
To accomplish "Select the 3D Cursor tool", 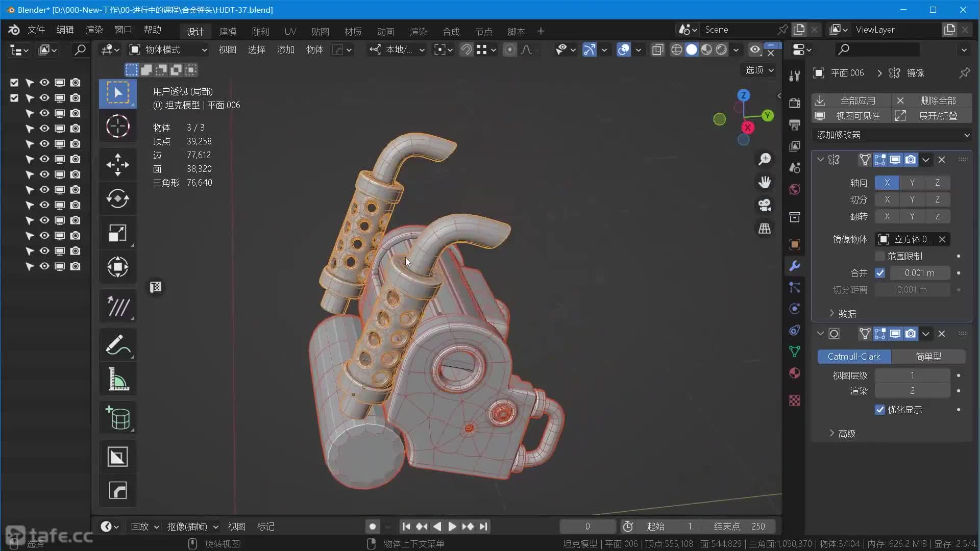I will [117, 126].
